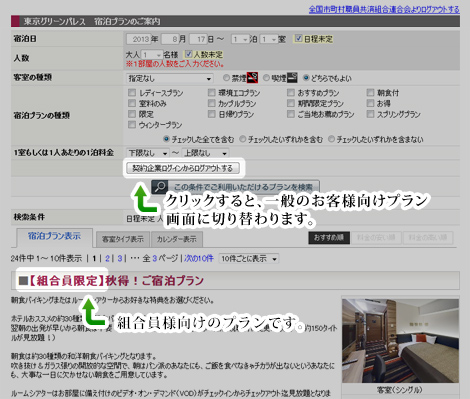Click the day input field 17

[x=198, y=39]
